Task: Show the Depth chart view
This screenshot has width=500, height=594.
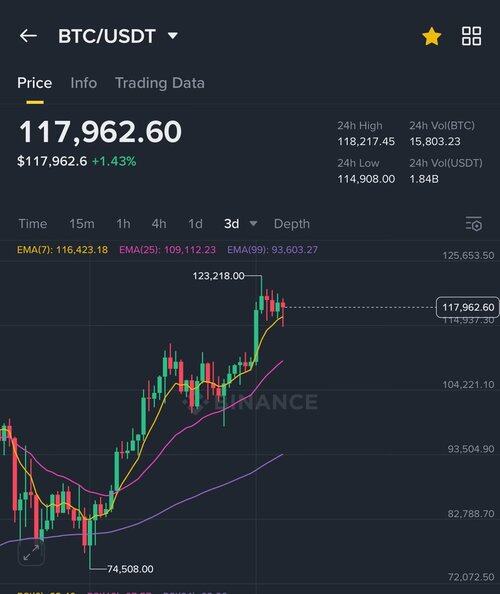Action: coord(292,224)
